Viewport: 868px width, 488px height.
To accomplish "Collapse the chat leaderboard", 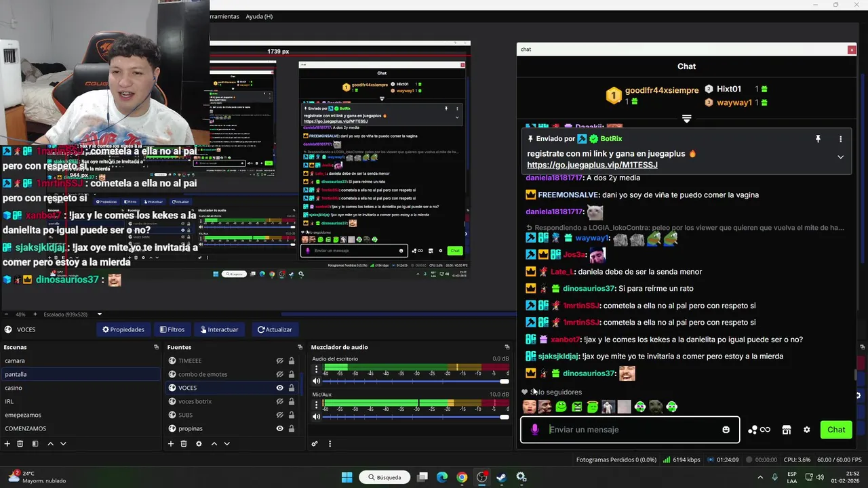I will pos(686,119).
